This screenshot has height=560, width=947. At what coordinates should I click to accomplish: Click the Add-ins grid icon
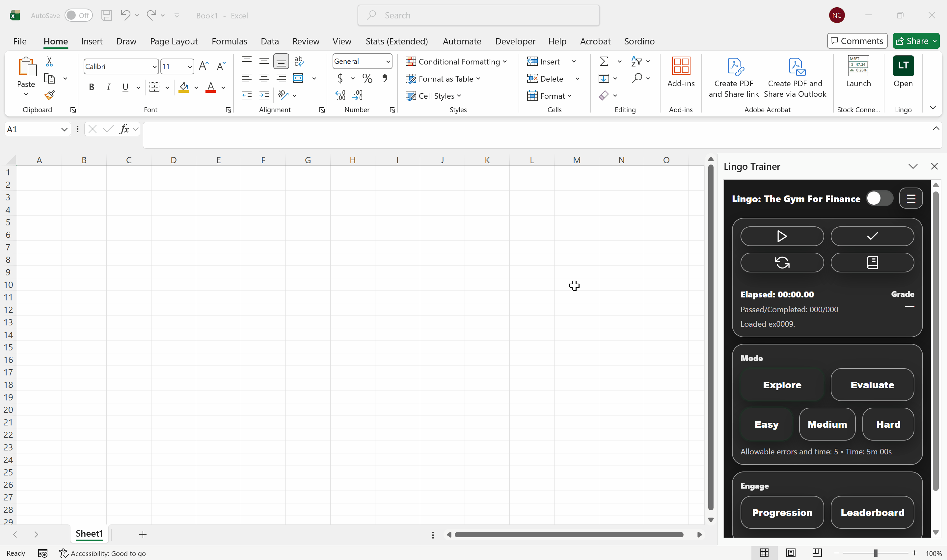click(681, 66)
